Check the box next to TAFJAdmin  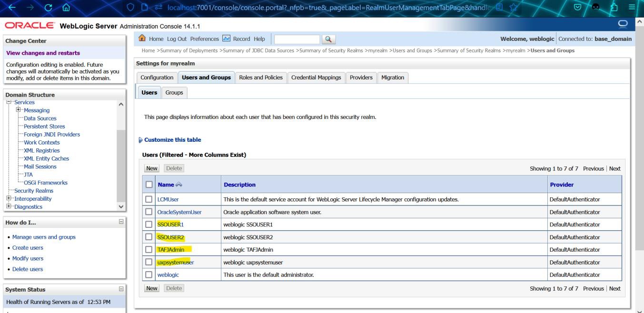pyautogui.click(x=149, y=250)
